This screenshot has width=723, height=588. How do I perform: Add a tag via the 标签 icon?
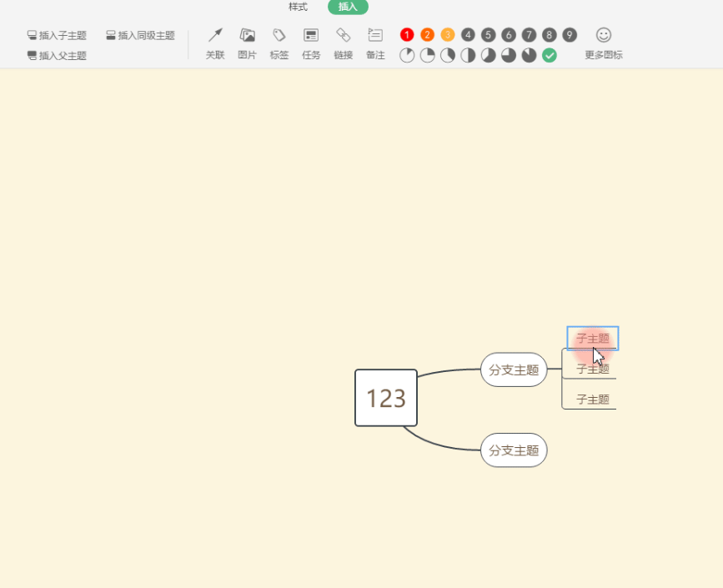click(x=279, y=42)
